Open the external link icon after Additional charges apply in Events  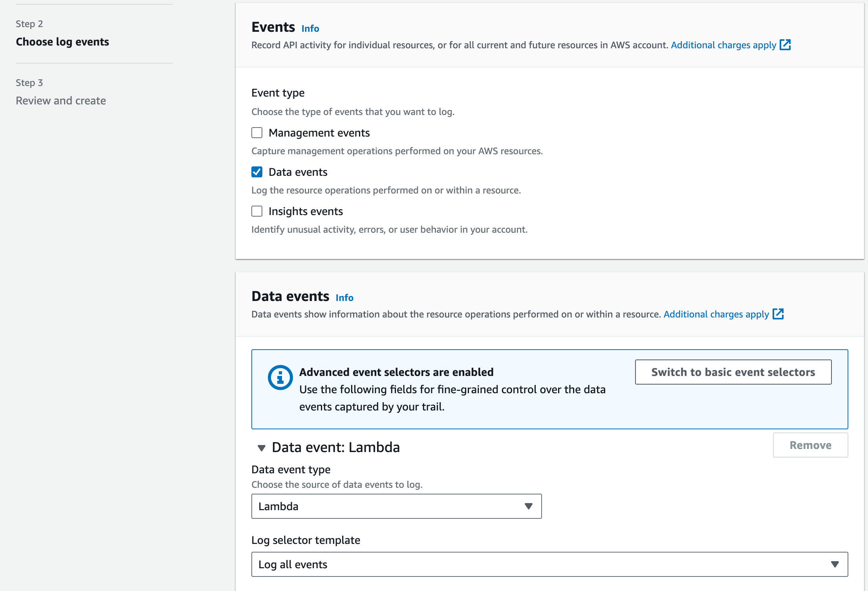coord(786,45)
